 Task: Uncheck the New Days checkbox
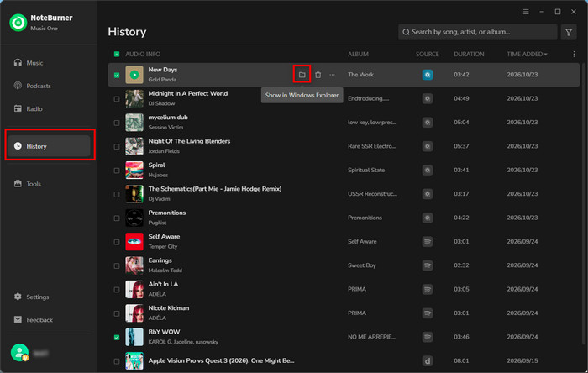coord(117,75)
